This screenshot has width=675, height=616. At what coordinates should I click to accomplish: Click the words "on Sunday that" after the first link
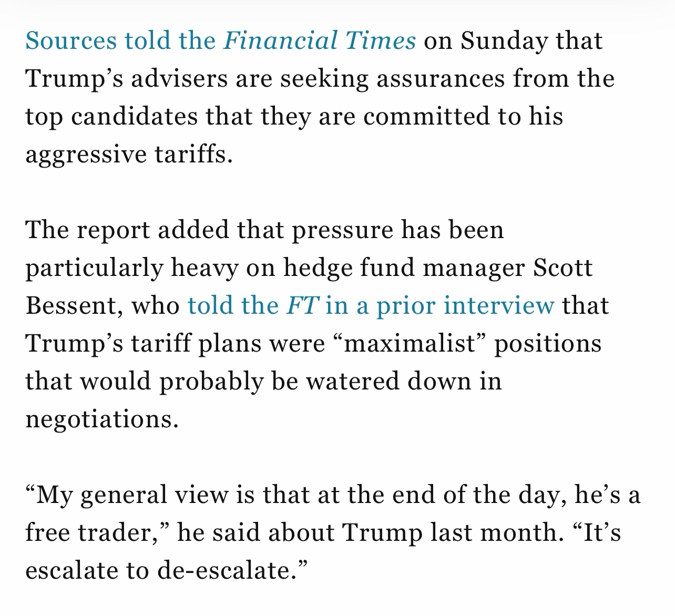(x=513, y=41)
